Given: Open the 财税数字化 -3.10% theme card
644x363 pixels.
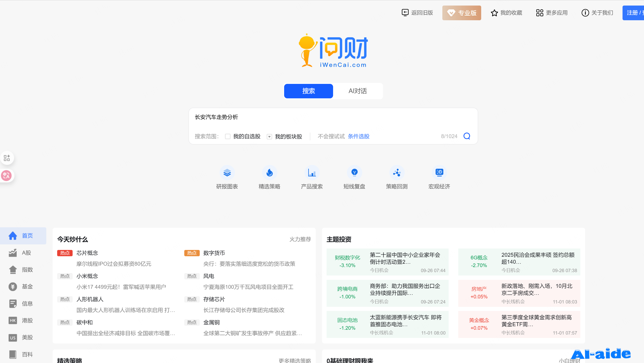Looking at the screenshot, I should coord(388,262).
